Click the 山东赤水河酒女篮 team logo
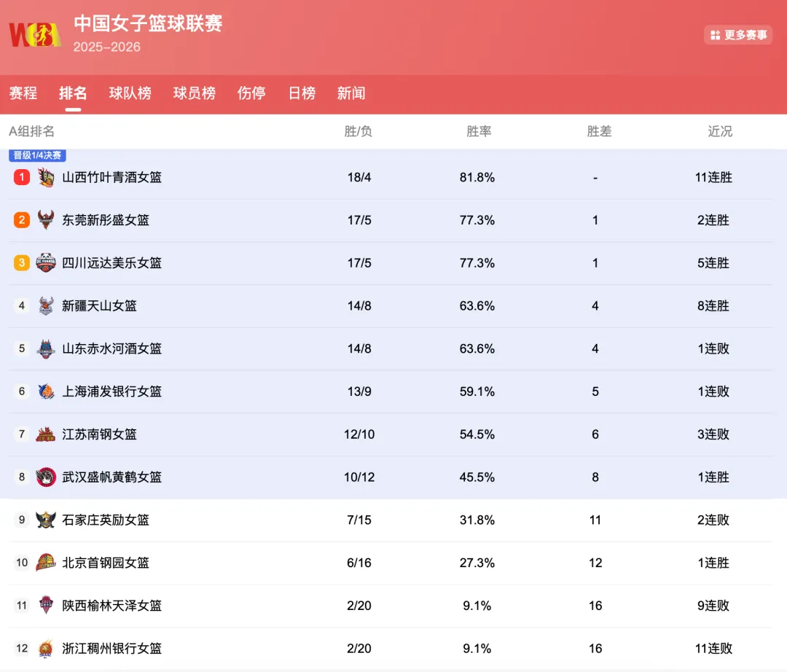The image size is (787, 672). (46, 348)
